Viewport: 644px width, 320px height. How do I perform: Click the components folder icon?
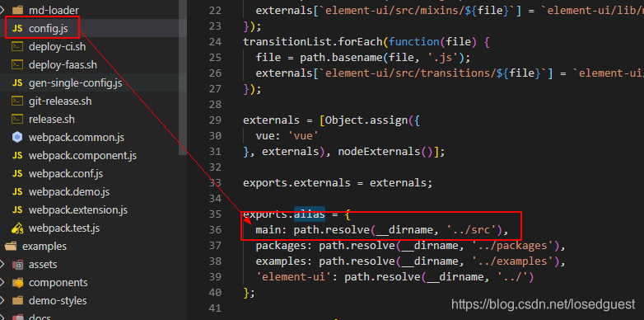pos(17,283)
